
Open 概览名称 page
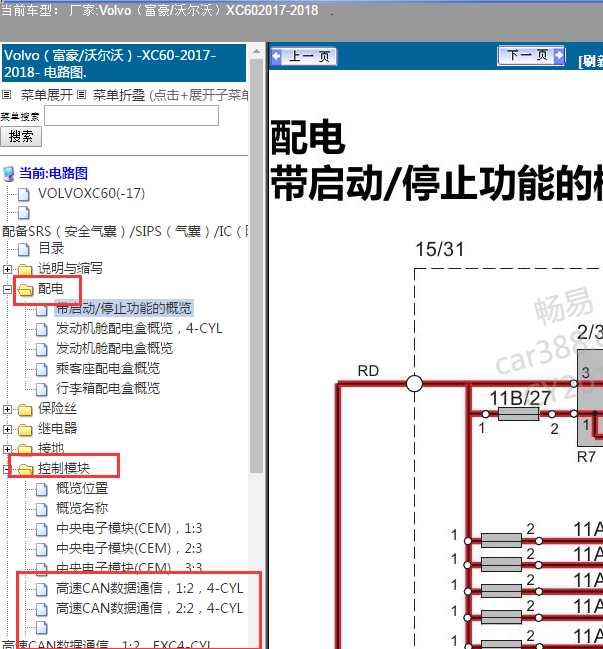(x=82, y=508)
